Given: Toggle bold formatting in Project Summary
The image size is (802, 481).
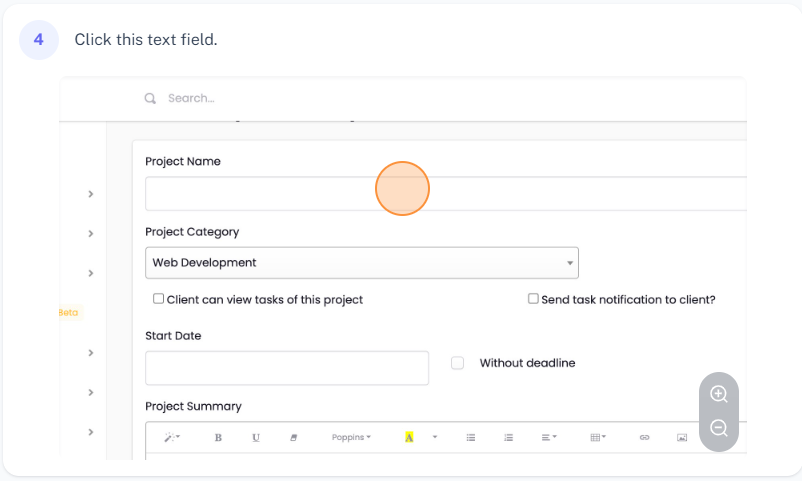Looking at the screenshot, I should click(218, 438).
